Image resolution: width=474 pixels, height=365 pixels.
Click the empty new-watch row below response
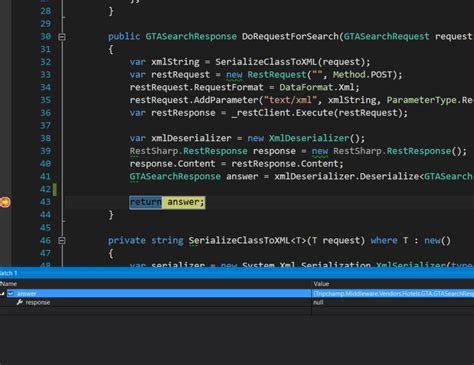[x=237, y=311]
